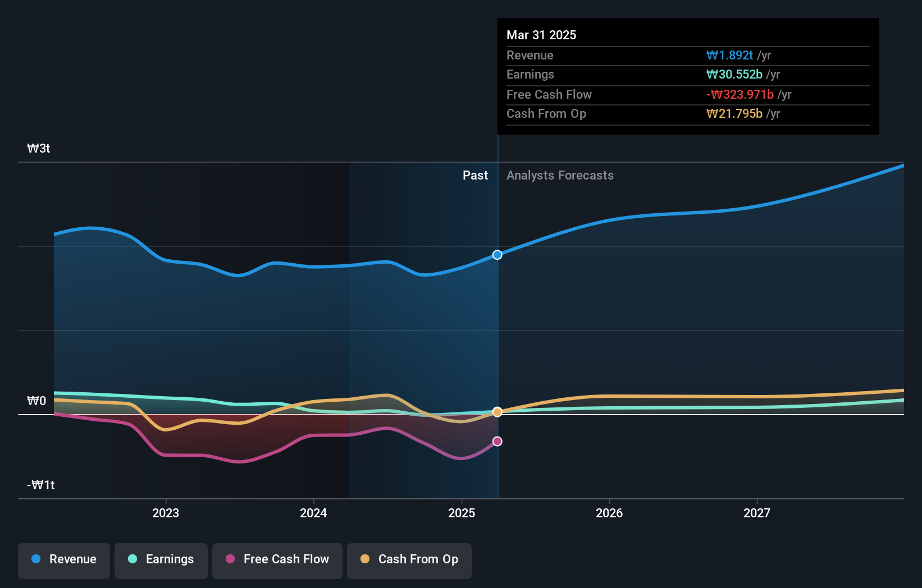Toggle the Revenue series legend button
922x588 pixels.
click(x=64, y=561)
